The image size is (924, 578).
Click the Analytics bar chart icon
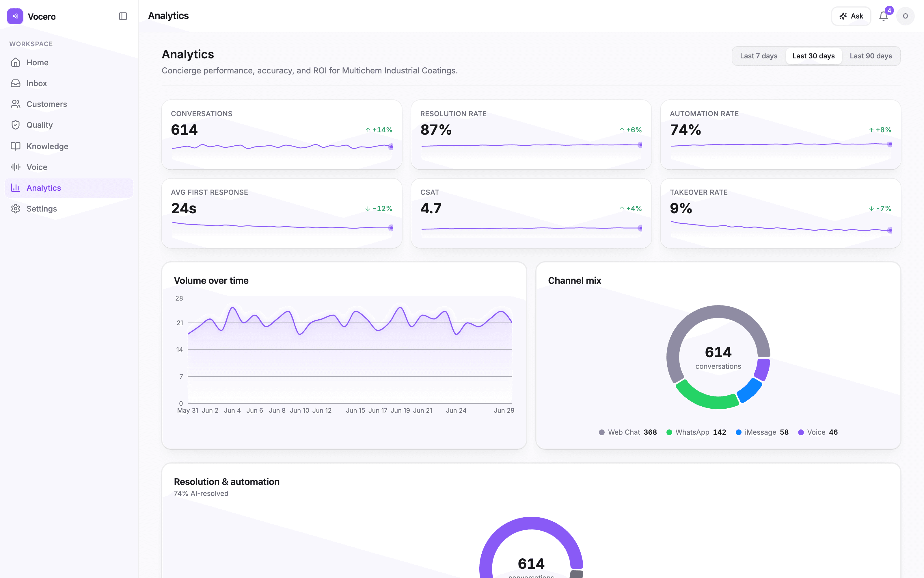(16, 188)
